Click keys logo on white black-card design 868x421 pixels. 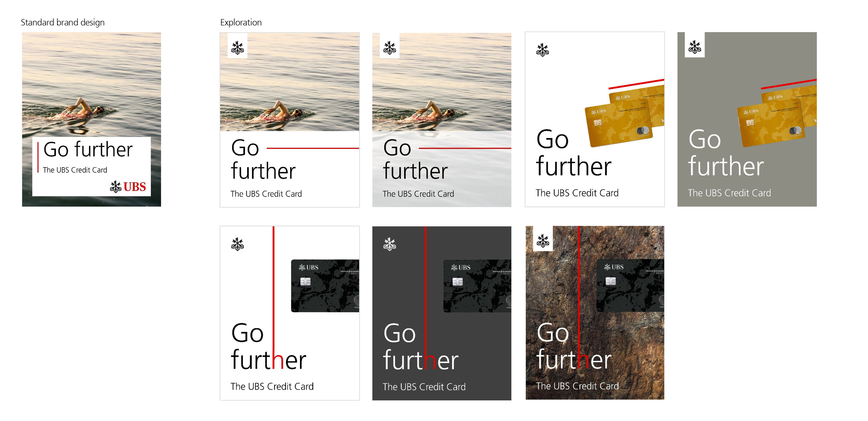click(238, 244)
